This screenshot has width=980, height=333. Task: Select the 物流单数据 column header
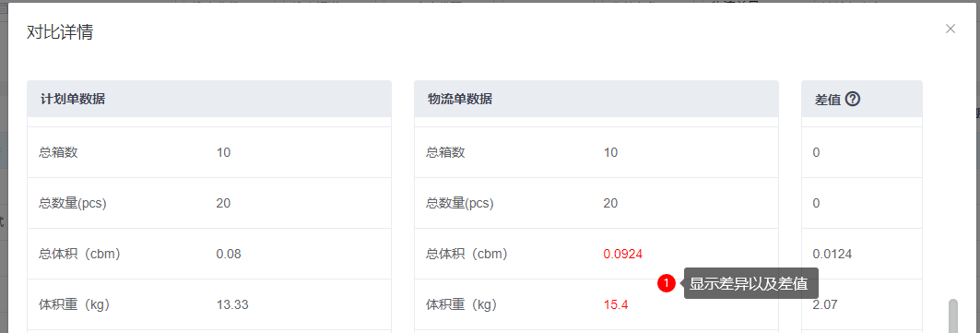(460, 99)
